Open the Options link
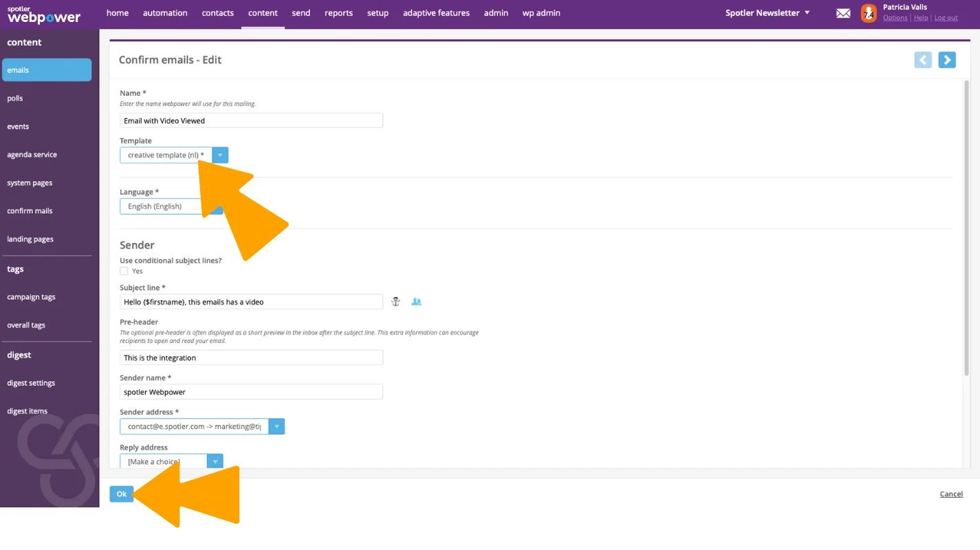 (x=895, y=18)
